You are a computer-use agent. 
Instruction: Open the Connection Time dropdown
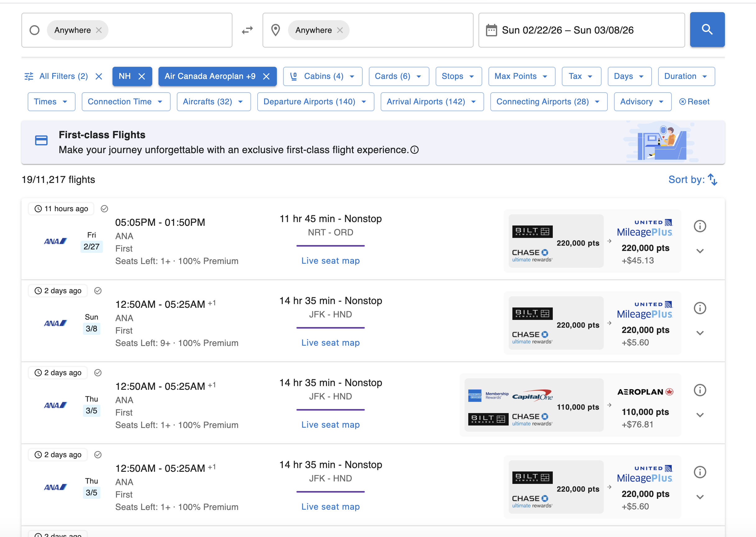tap(126, 102)
